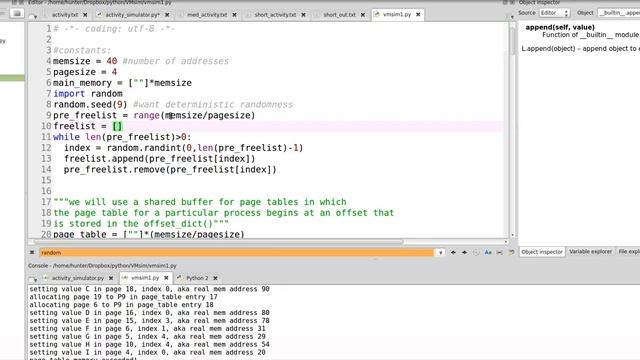Open the activity_simulator.py editor tab

point(132,15)
